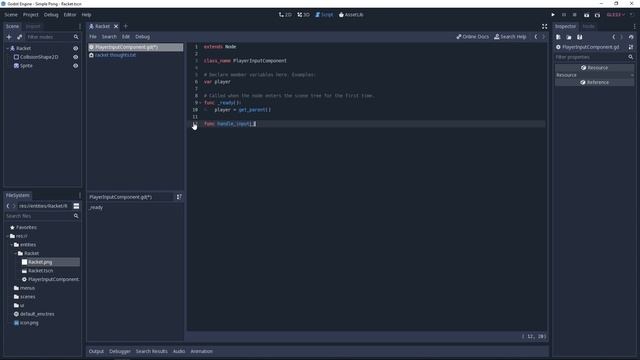Click the Filter properties search icon

(x=631, y=57)
